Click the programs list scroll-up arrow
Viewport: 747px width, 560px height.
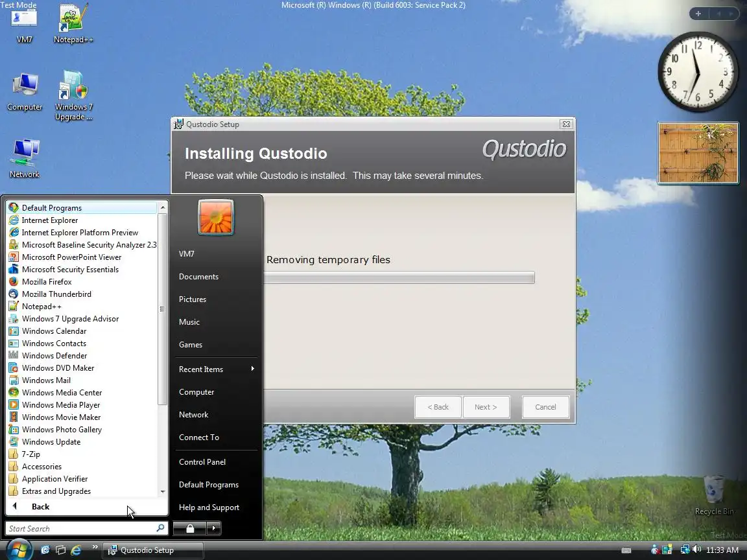click(x=163, y=207)
